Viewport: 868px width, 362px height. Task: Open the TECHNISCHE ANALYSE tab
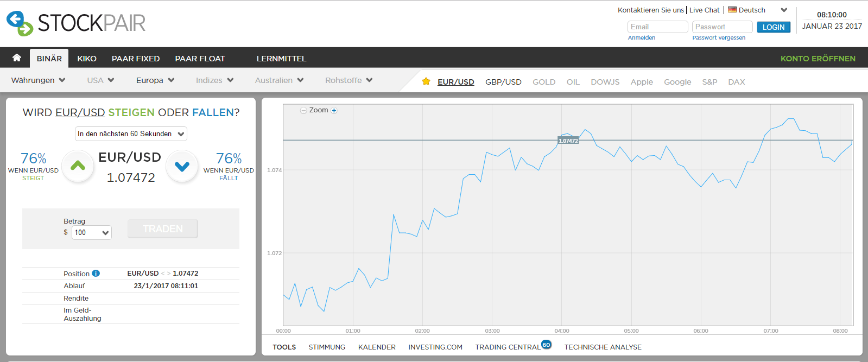click(x=603, y=347)
